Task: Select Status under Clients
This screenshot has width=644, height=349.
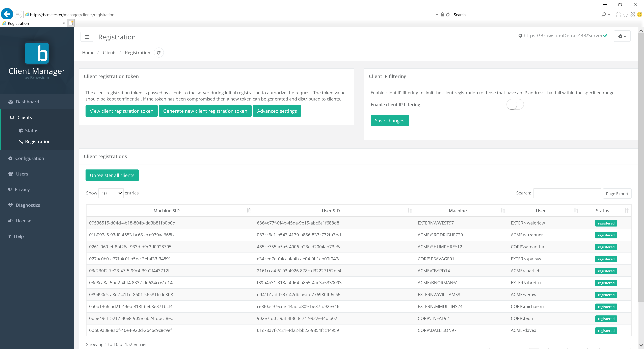Action: 32,130
